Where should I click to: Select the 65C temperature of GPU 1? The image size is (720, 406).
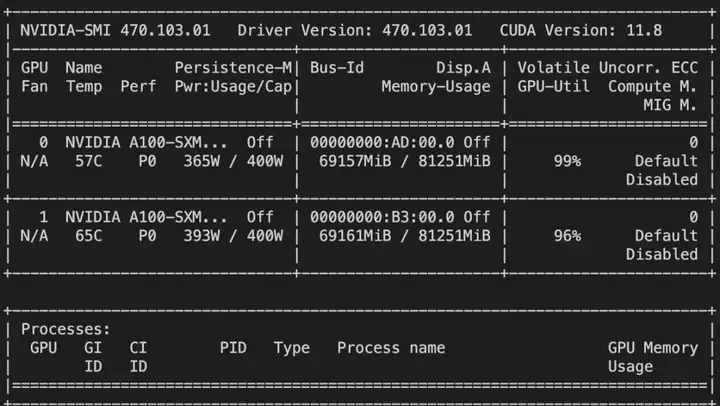pyautogui.click(x=88, y=236)
